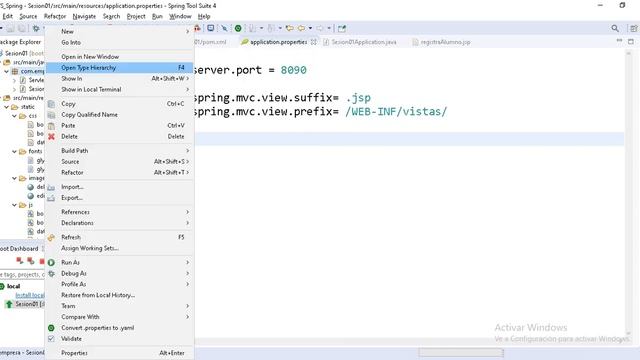Click the Last Edit Location toolbar icon
Screen dimensions: 640x360
coord(289,28)
